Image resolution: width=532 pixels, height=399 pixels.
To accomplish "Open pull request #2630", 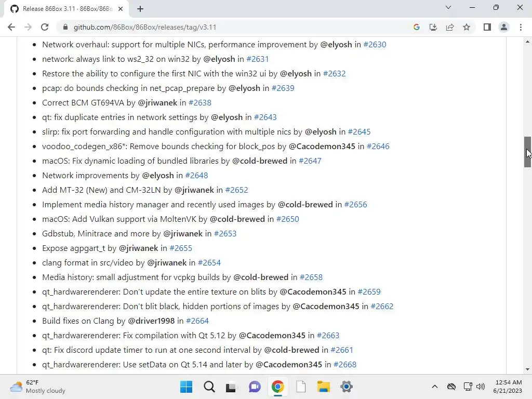I will [x=375, y=45].
